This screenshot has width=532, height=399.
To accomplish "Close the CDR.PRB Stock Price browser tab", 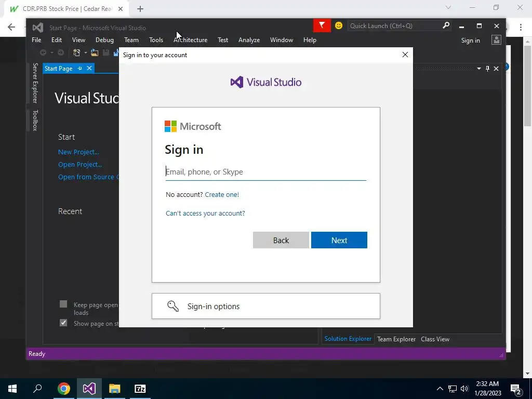I will pos(121,9).
